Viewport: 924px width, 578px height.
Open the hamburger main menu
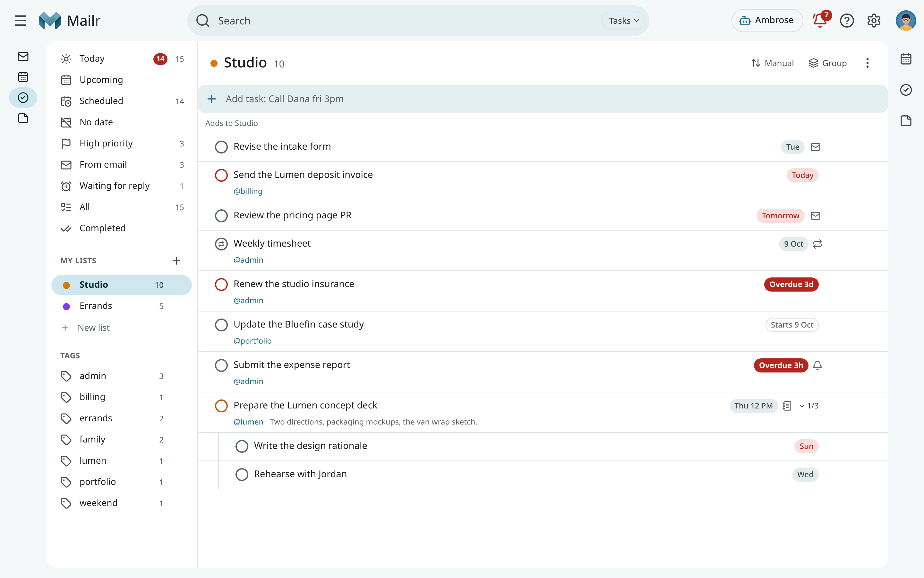21,21
